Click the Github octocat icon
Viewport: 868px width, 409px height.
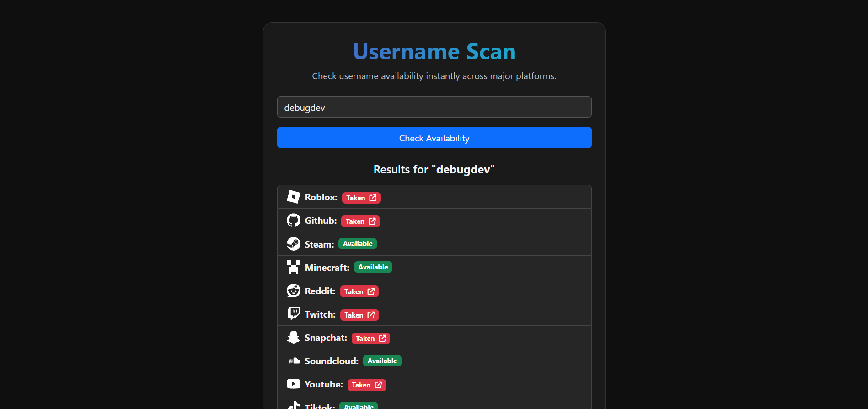tap(293, 221)
